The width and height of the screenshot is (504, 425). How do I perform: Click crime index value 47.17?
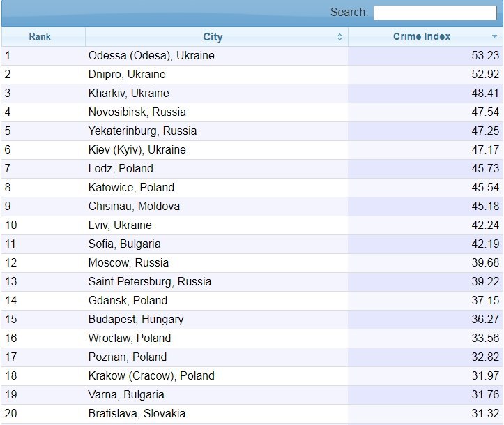[x=485, y=150]
